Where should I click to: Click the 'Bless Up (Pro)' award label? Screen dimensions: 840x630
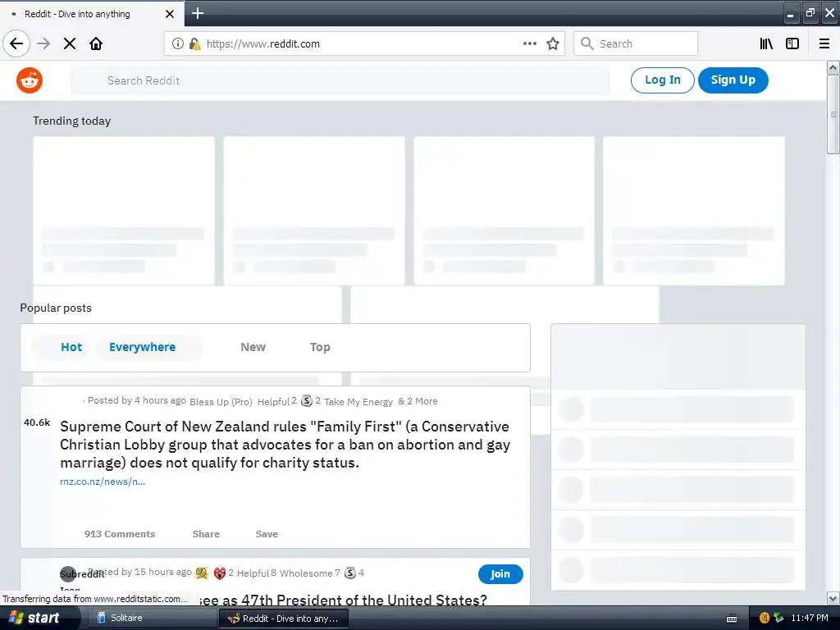pyautogui.click(x=221, y=402)
